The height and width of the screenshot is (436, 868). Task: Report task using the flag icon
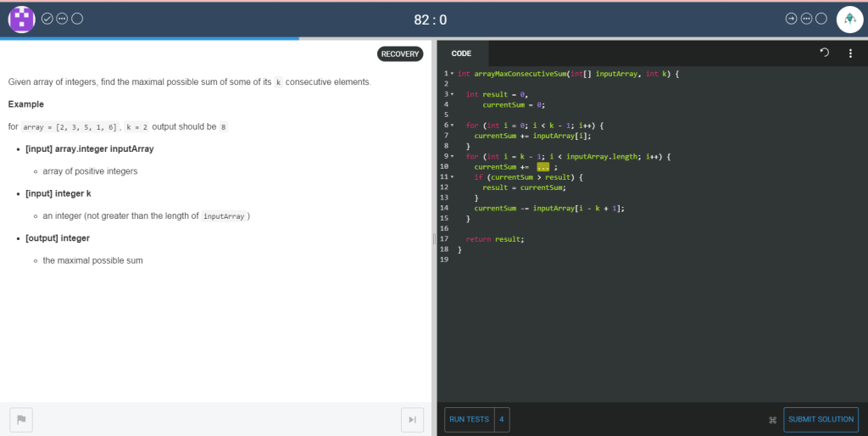21,419
